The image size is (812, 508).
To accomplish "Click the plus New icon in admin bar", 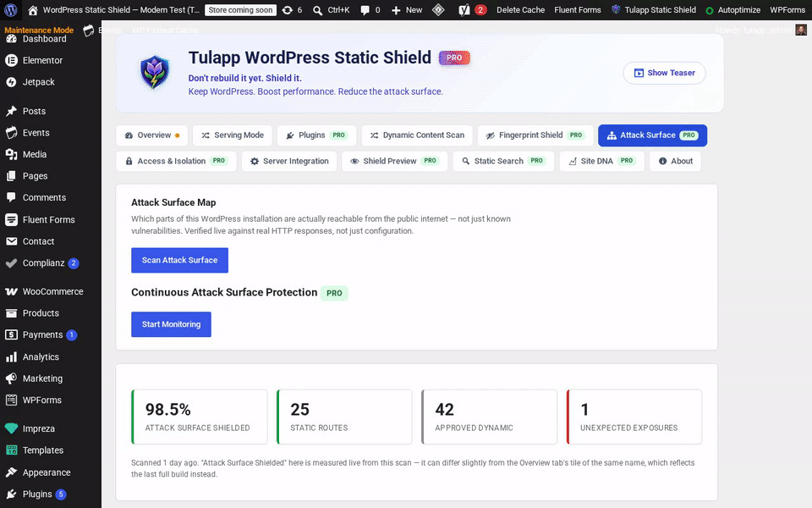I will pyautogui.click(x=396, y=10).
